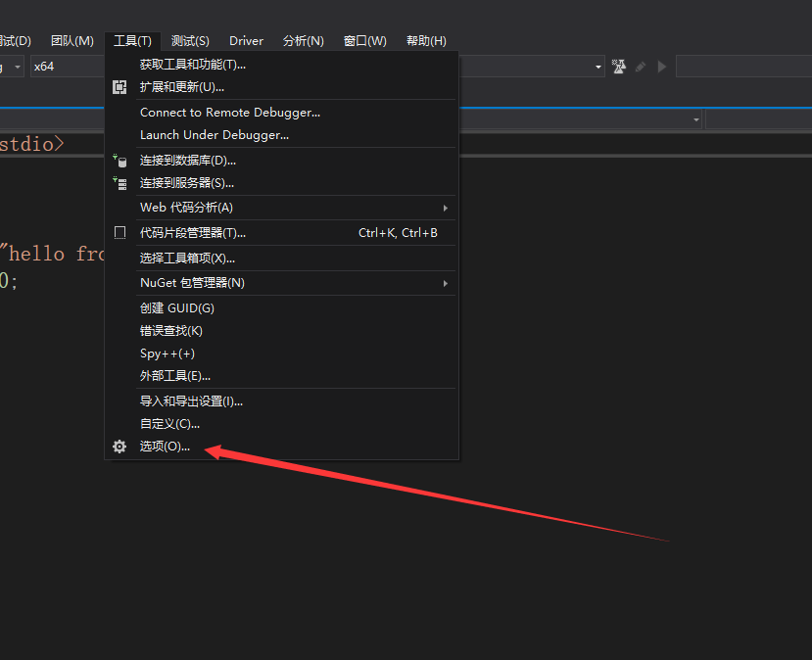Click the toolbar icon right of the dropdown
This screenshot has height=660, width=812.
click(619, 67)
